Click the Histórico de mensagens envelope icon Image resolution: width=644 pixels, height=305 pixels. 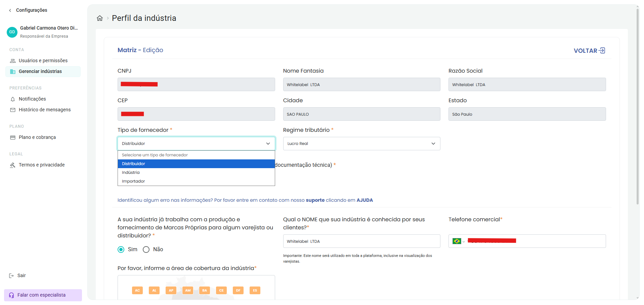(13, 110)
